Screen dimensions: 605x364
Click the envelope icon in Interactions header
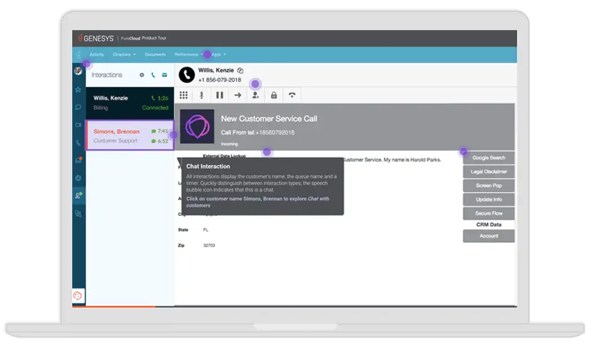pyautogui.click(x=165, y=75)
